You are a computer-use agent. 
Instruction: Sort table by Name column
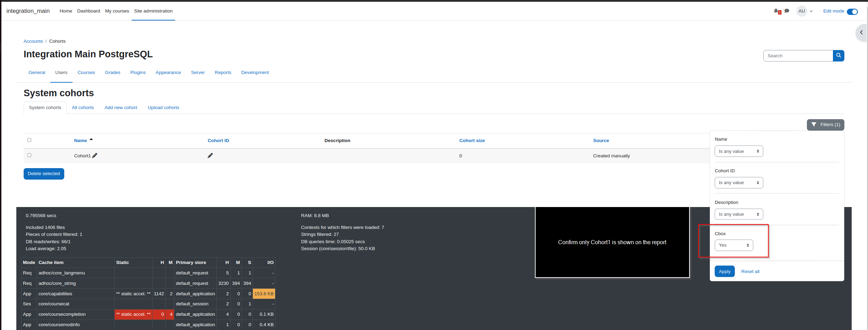point(81,141)
